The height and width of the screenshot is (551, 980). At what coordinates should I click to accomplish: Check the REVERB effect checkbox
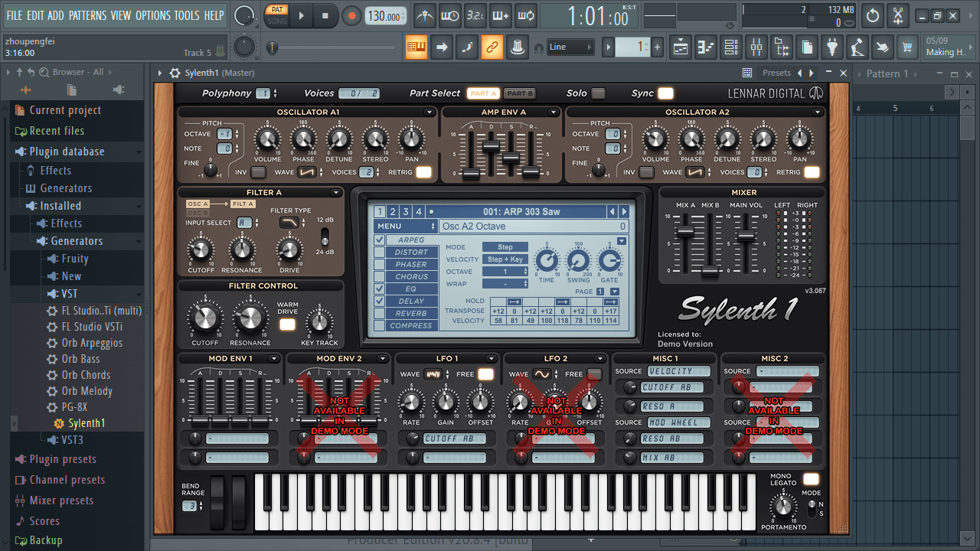tap(379, 314)
